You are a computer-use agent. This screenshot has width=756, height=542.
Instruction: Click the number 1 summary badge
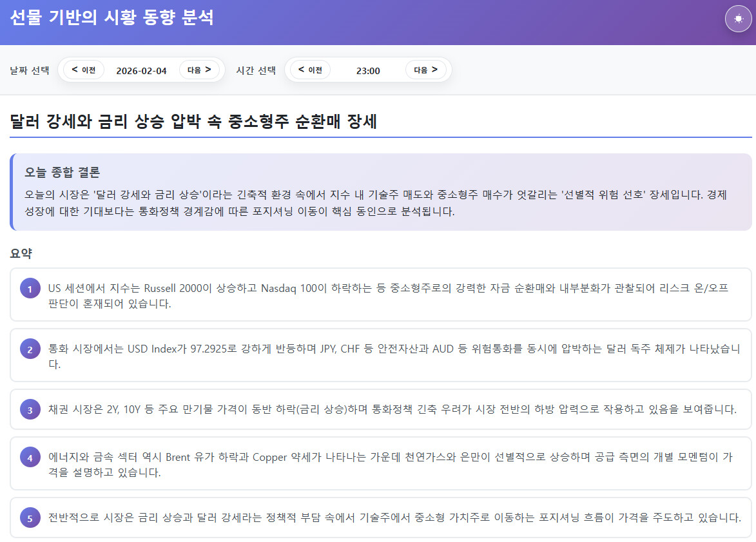point(30,288)
